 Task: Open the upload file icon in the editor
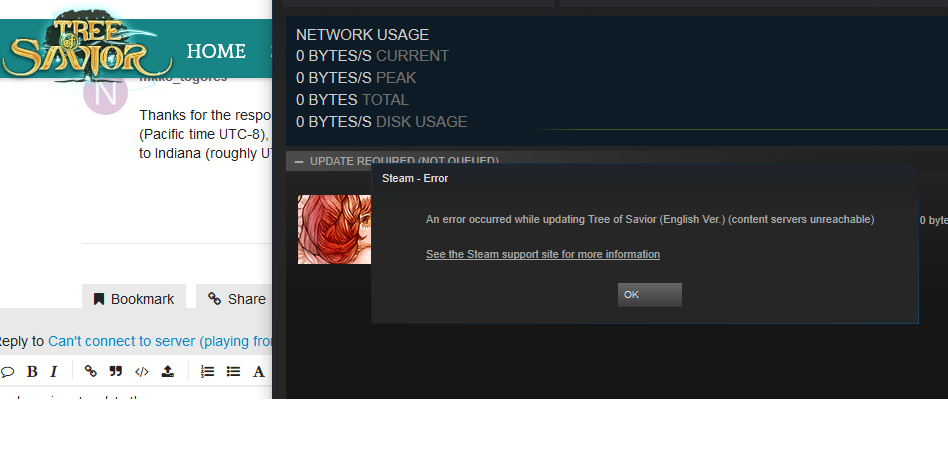pos(167,371)
